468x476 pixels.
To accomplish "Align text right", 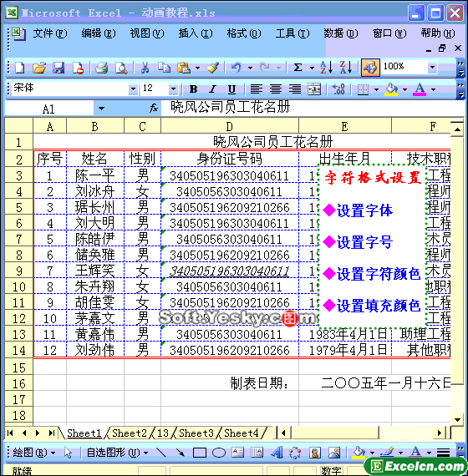I will (295, 89).
